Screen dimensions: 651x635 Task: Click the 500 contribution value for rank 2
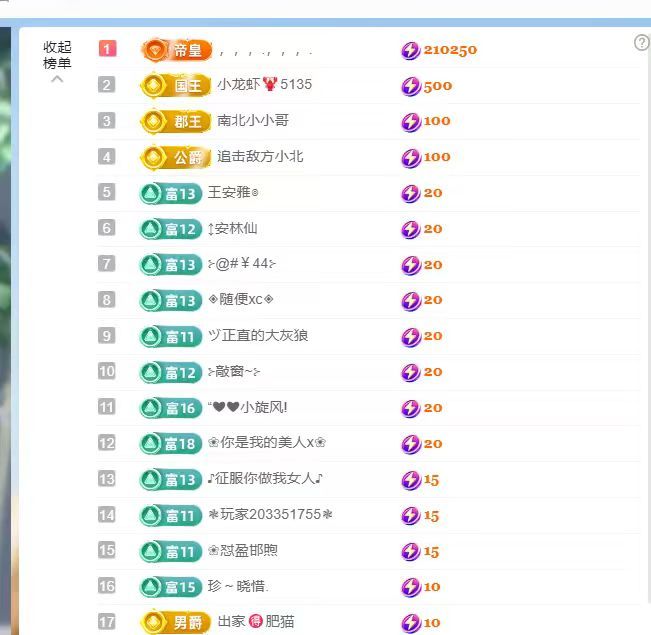[x=437, y=86]
